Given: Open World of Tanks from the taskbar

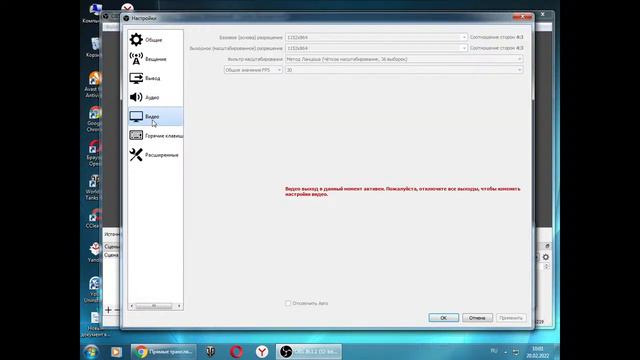Looking at the screenshot, I should [210, 351].
